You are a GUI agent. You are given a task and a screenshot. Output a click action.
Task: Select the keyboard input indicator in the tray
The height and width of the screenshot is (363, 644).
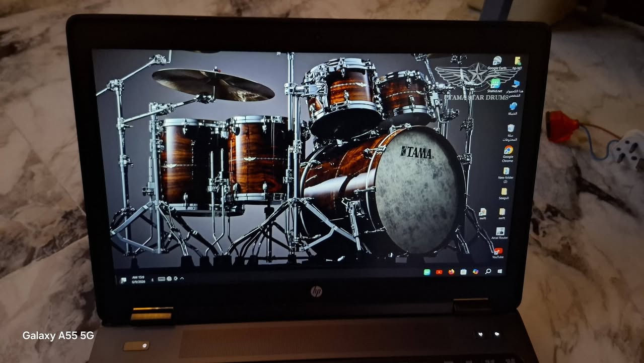[x=161, y=278]
